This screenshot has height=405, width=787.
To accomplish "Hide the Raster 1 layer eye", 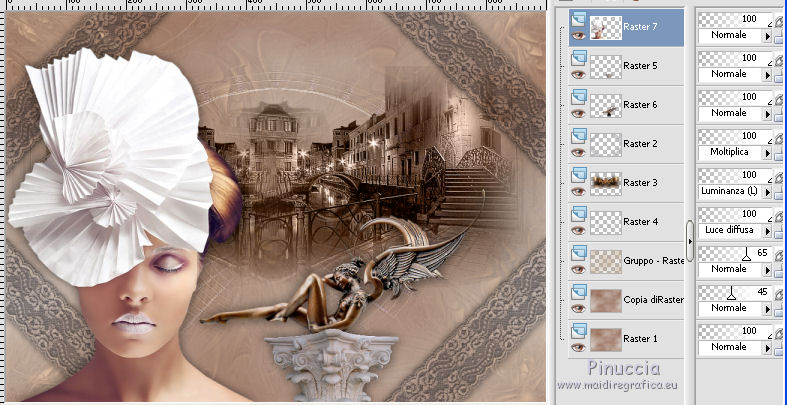I will point(579,347).
